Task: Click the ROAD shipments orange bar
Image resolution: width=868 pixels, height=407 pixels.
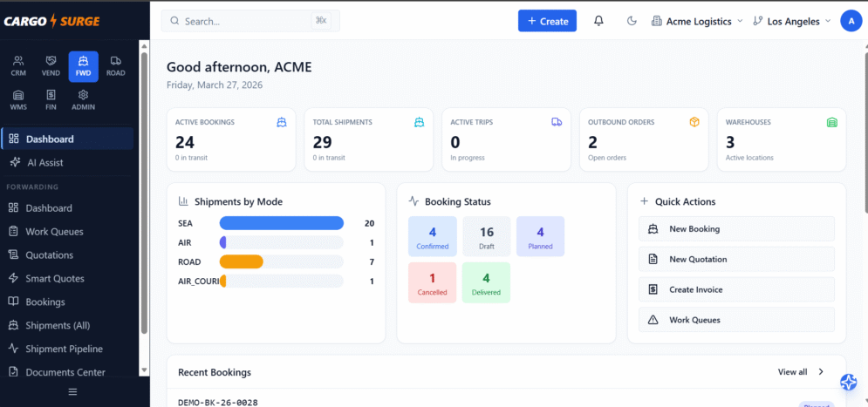Action: point(242,262)
